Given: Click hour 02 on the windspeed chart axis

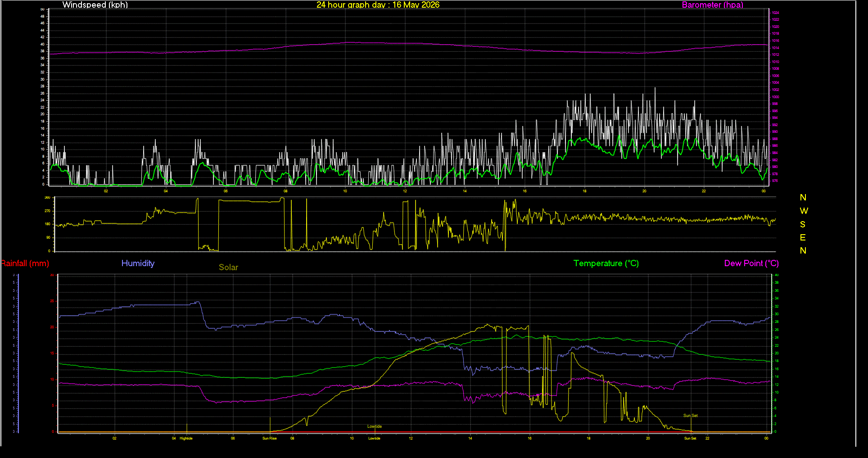Looking at the screenshot, I should 106,191.
